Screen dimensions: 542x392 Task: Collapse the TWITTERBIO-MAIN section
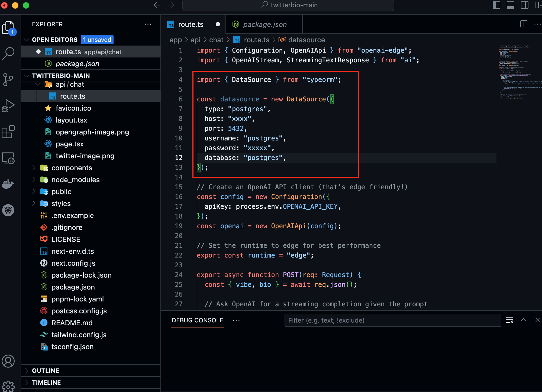pos(27,76)
